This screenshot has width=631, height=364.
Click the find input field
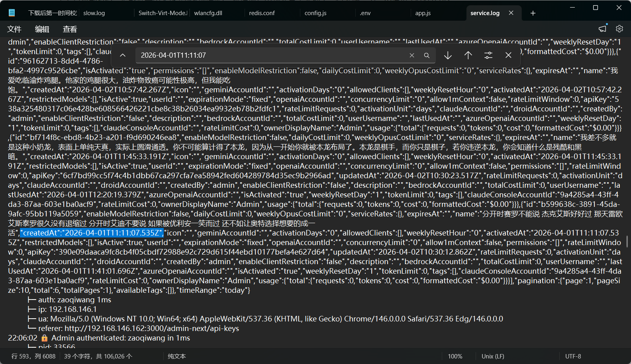point(271,55)
